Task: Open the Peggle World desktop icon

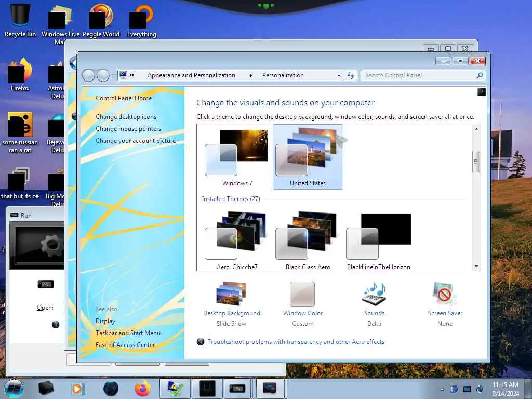Action: coord(101,20)
